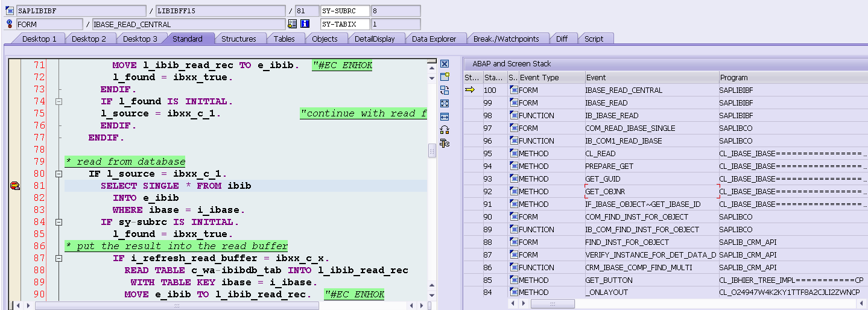This screenshot has height=310, width=868.
Task: Click the navigate-to-source icon left of info icon
Action: click(293, 24)
